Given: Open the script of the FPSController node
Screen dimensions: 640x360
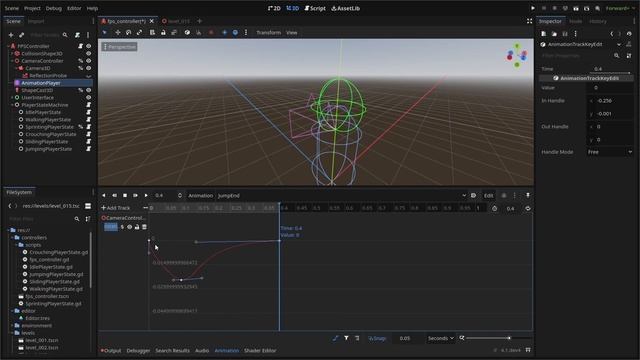Looking at the screenshot, I should click(x=80, y=46).
